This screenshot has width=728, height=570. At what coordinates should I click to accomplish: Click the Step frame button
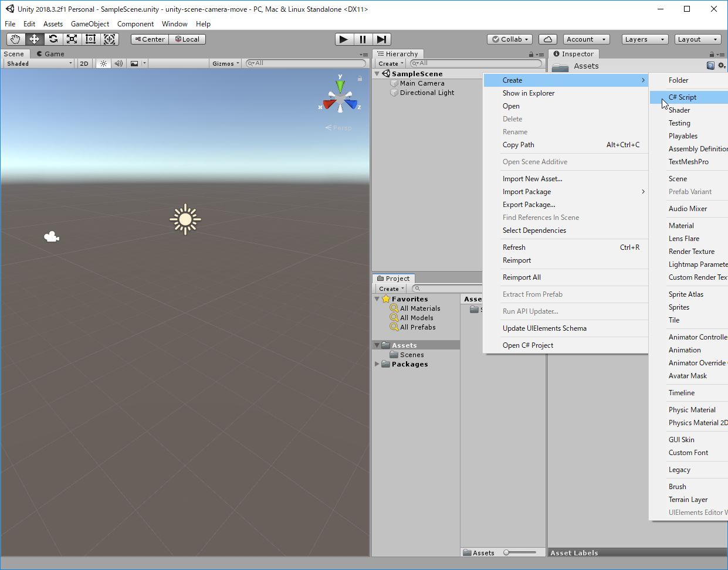382,39
